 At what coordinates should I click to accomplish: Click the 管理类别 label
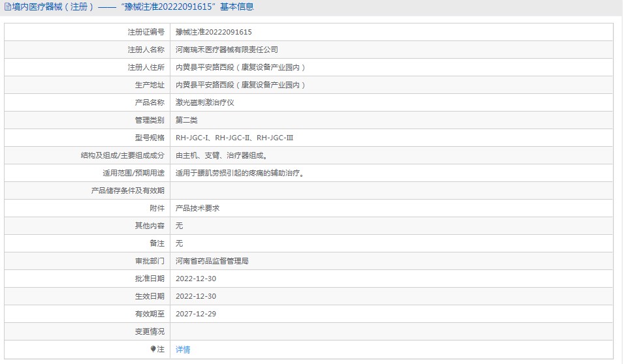(x=150, y=120)
